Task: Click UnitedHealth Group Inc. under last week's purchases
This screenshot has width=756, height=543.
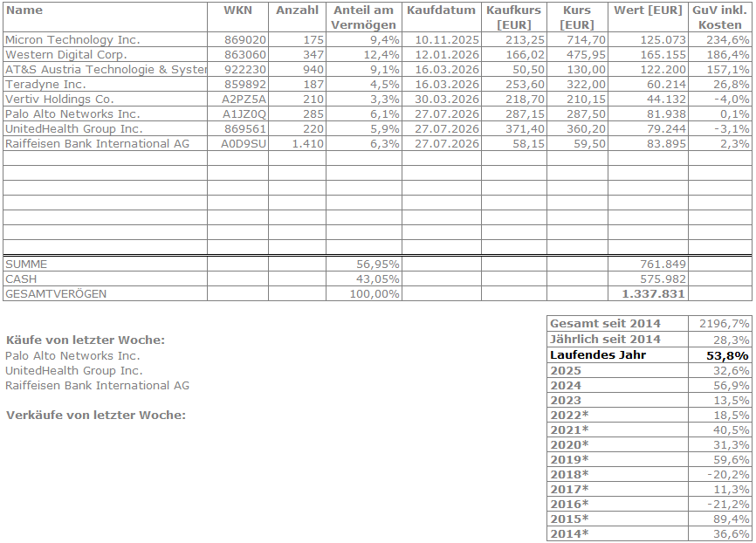Action: (x=74, y=371)
